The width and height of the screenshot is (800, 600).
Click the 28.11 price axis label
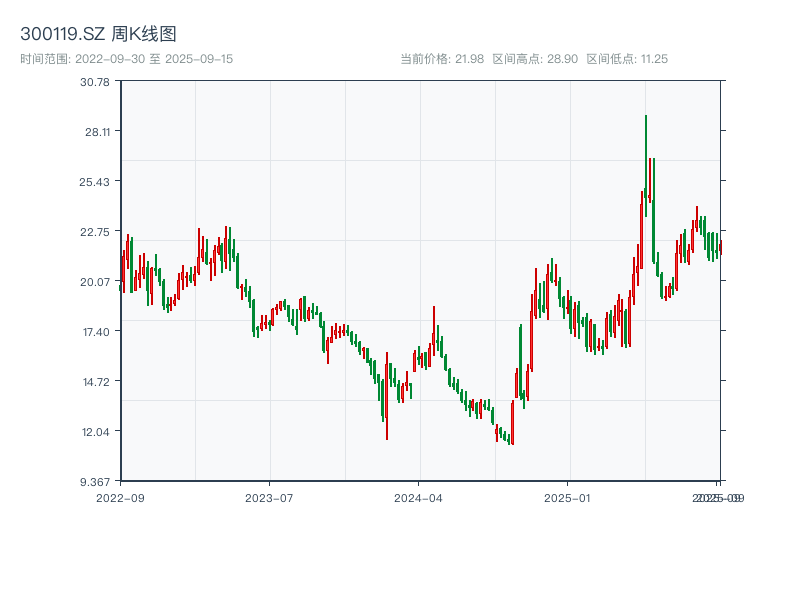pyautogui.click(x=95, y=131)
